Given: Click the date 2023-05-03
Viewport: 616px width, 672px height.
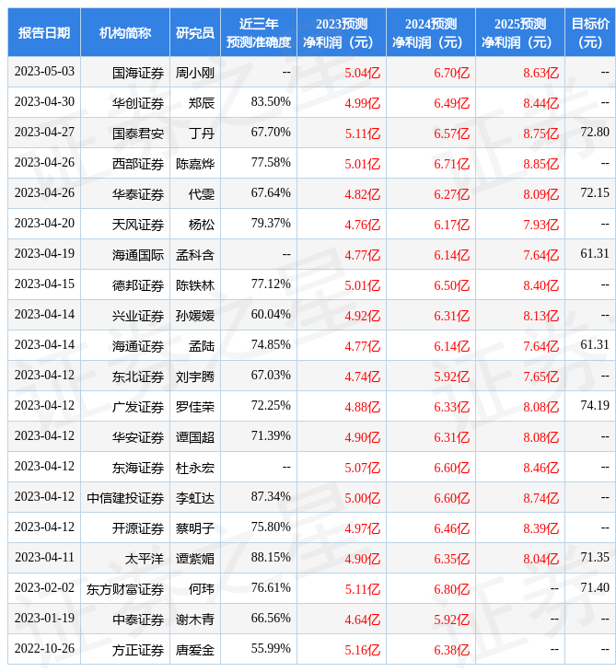Looking at the screenshot, I should pos(44,72).
